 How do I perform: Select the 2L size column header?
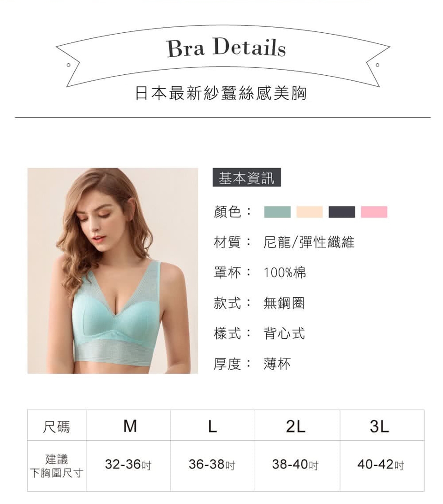coord(297,425)
